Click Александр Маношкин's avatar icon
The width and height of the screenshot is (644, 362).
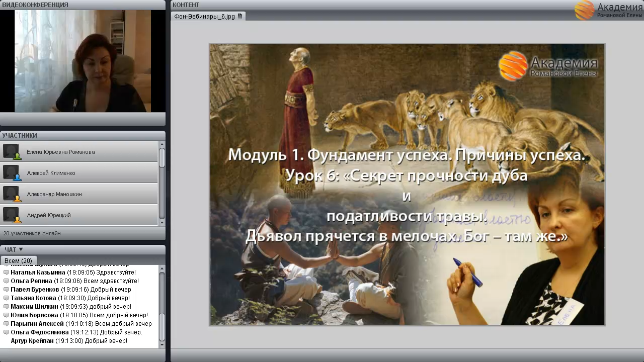pos(11,194)
